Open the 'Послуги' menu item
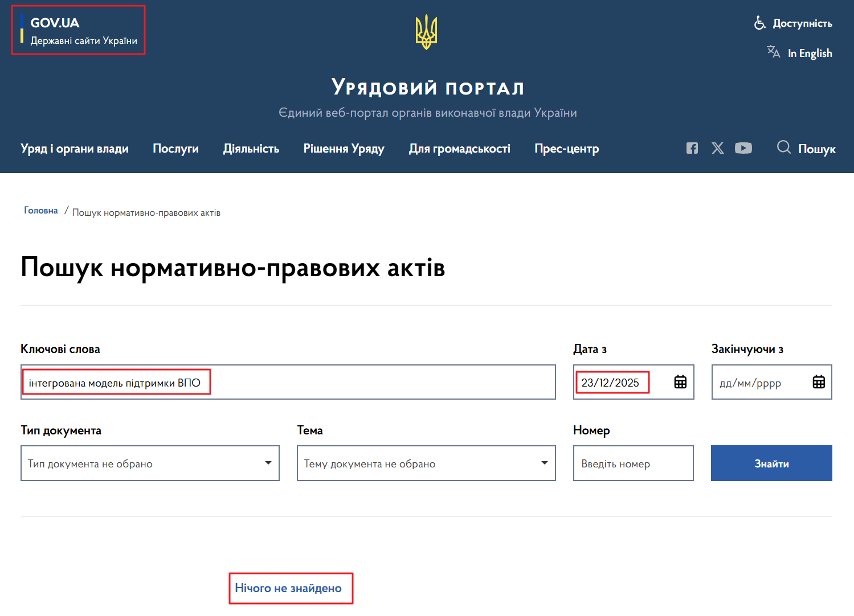Viewport: 854px width, 616px height. (x=175, y=149)
